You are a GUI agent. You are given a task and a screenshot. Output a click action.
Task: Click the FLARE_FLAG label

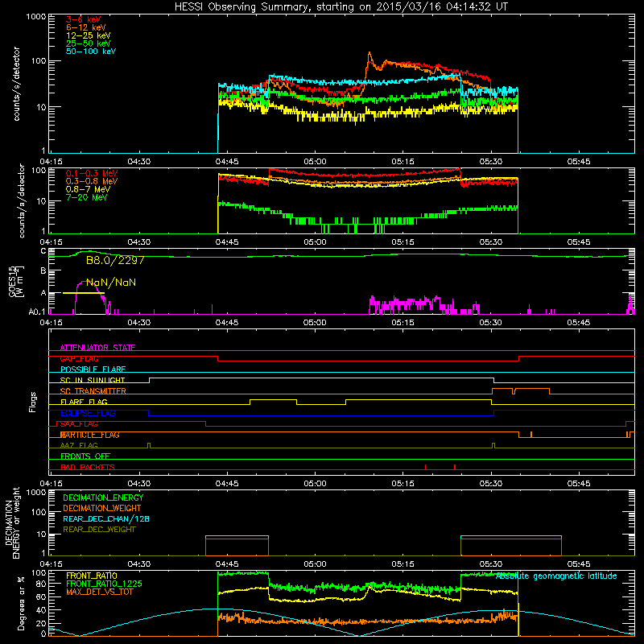point(84,402)
